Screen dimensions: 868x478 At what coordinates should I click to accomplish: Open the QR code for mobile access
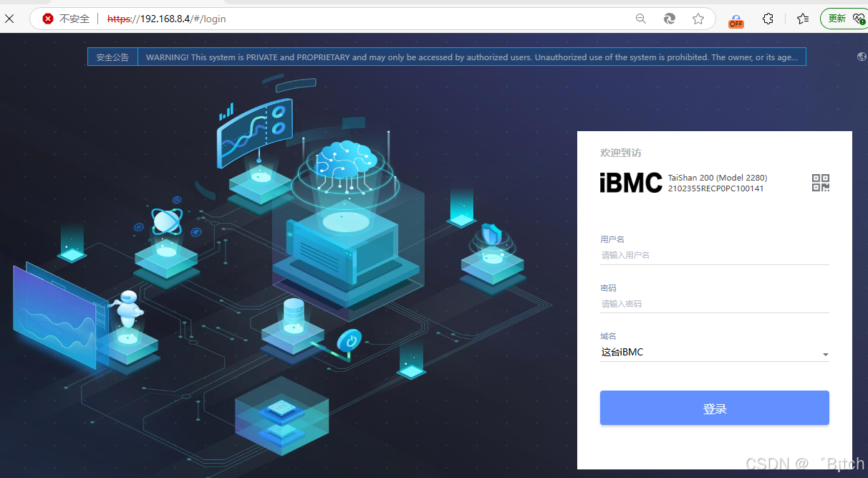click(821, 183)
